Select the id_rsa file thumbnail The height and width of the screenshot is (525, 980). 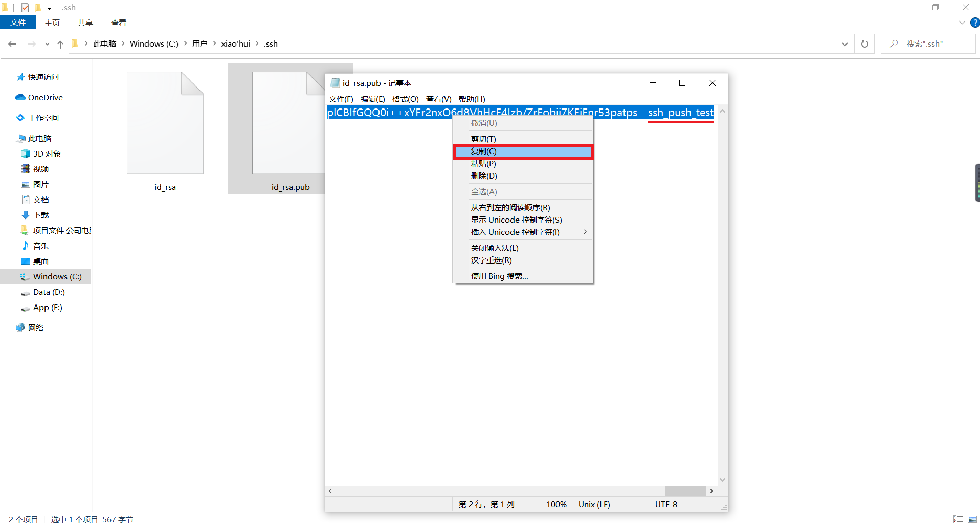click(165, 123)
